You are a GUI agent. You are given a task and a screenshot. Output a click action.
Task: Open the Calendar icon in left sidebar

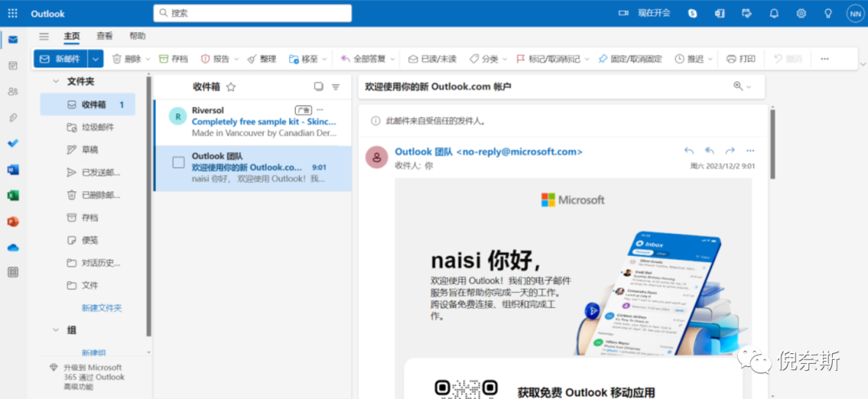click(x=13, y=66)
